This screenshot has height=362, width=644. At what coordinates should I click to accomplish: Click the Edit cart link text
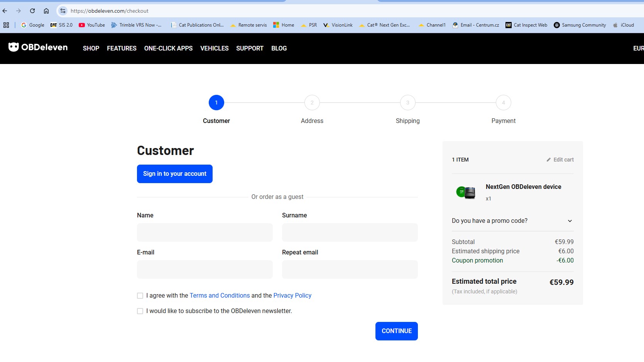point(563,160)
